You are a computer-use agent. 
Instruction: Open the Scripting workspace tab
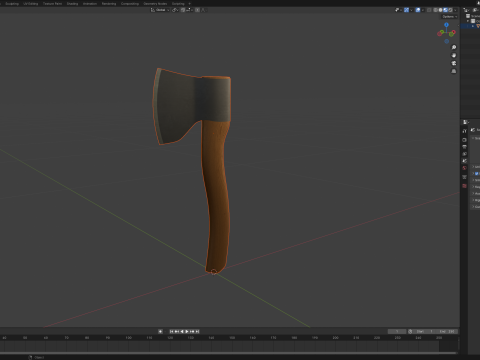pyautogui.click(x=178, y=4)
